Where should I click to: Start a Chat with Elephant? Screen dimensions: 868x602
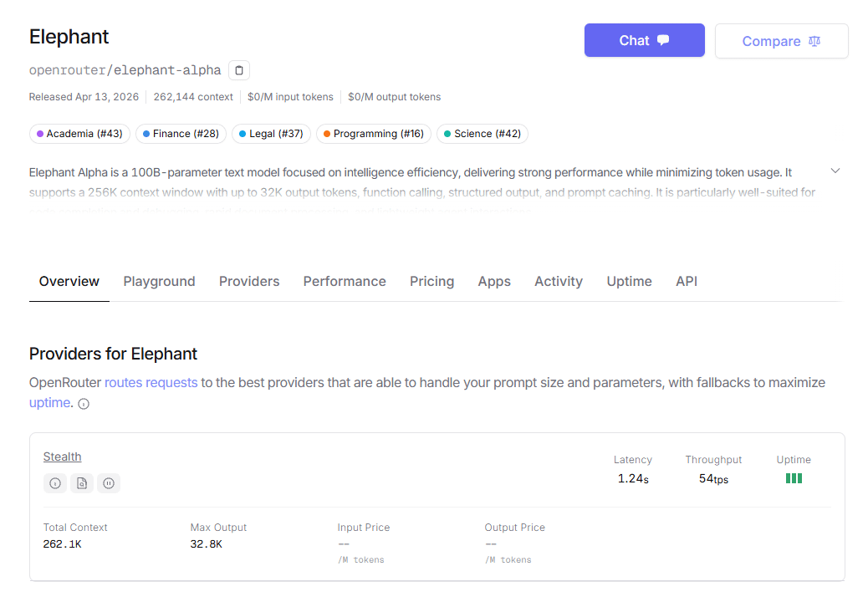tap(645, 40)
